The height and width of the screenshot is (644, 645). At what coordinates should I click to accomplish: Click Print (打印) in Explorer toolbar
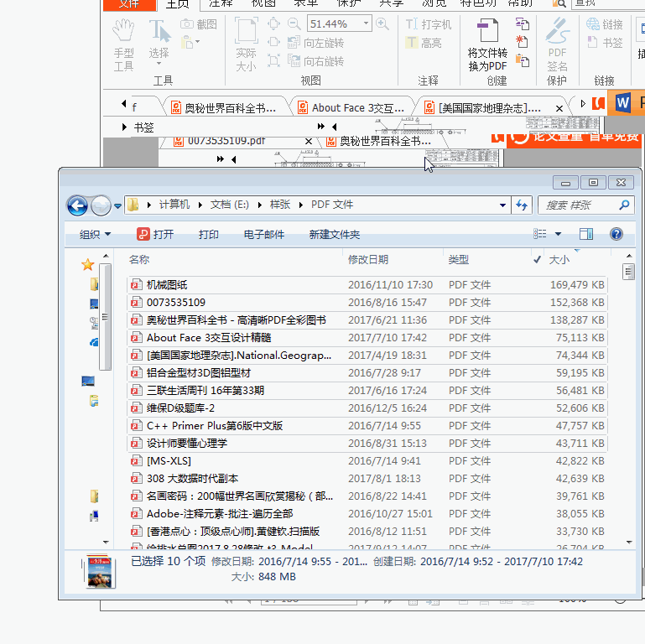pyautogui.click(x=209, y=235)
